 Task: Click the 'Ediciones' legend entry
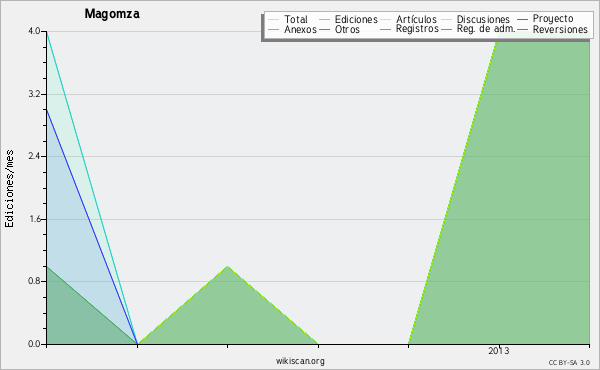pos(356,19)
